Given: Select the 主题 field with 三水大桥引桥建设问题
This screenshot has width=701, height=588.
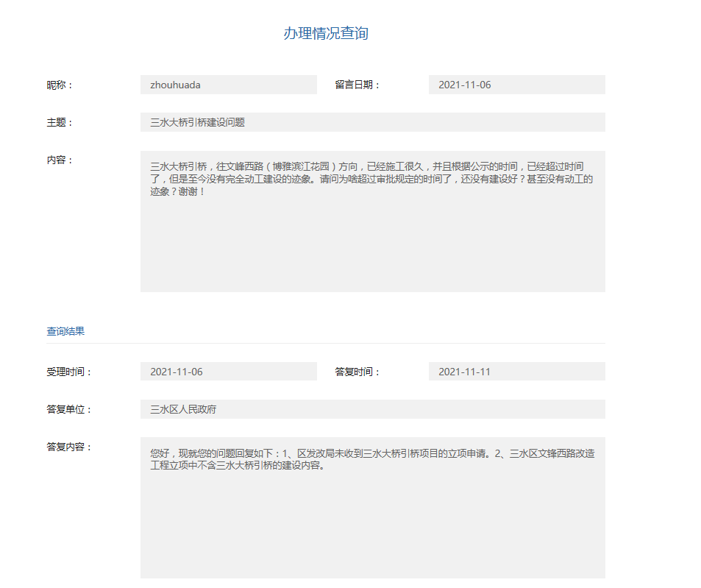Looking at the screenshot, I should coord(372,122).
